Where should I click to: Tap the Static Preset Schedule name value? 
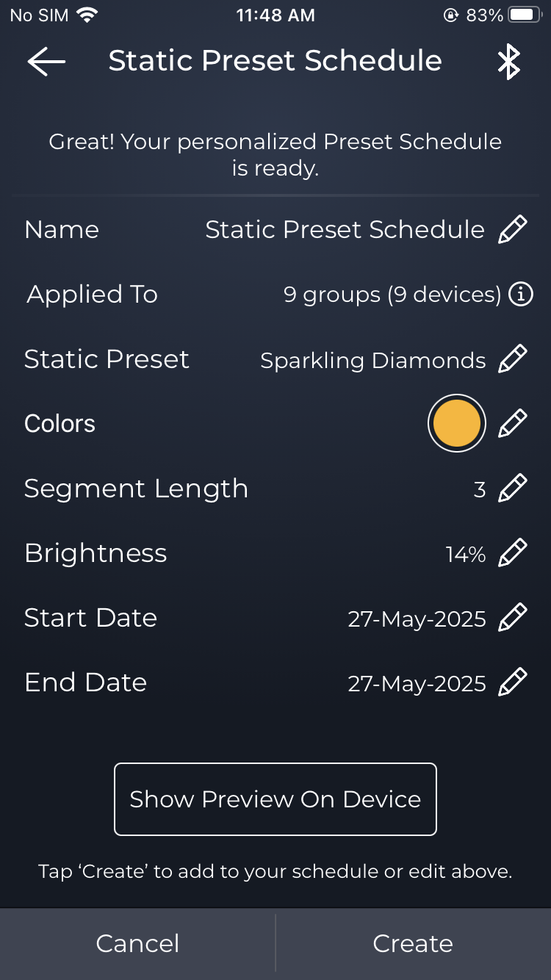tap(345, 230)
